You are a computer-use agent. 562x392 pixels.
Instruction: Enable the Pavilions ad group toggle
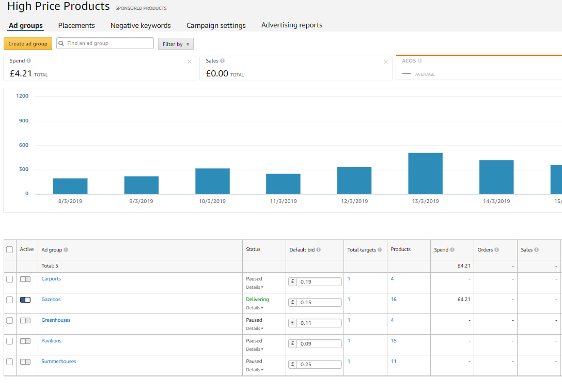click(25, 341)
